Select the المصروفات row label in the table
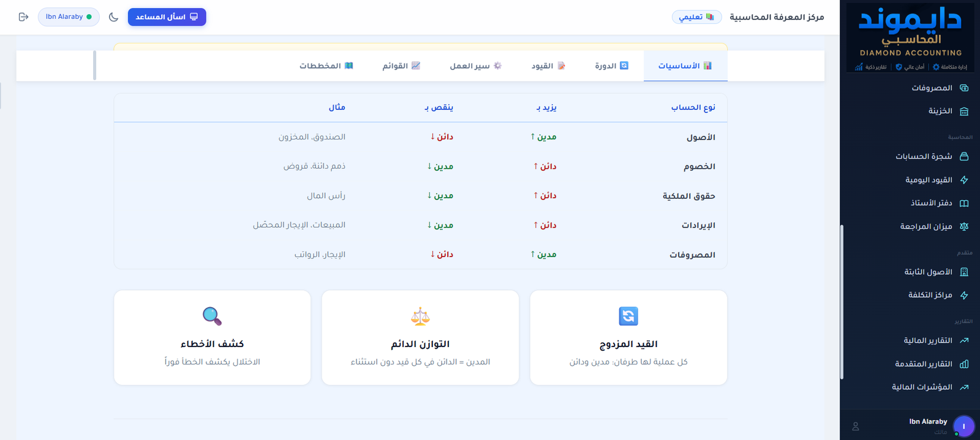This screenshot has height=440, width=980. pyautogui.click(x=692, y=255)
